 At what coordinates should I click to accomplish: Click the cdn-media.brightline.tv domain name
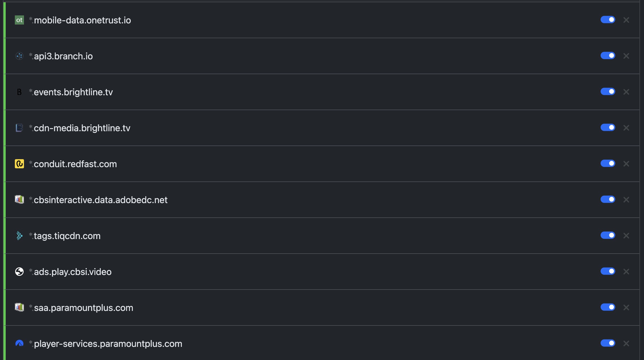[x=82, y=128]
